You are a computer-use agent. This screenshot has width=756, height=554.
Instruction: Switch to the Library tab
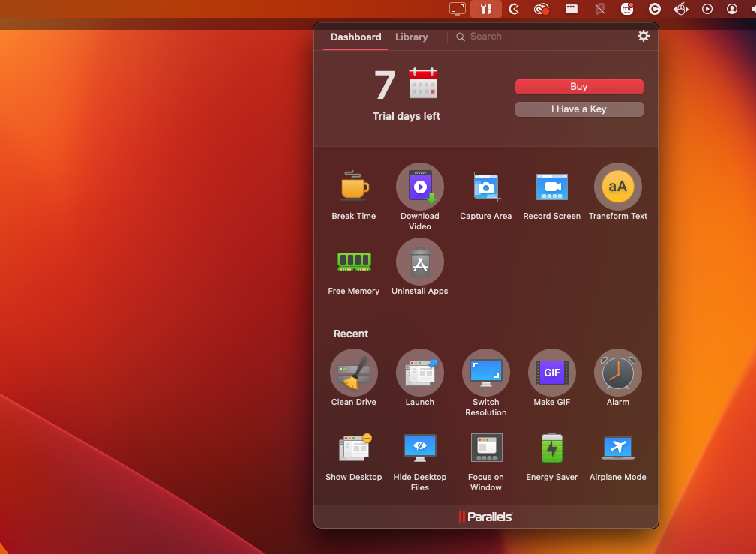coord(411,37)
